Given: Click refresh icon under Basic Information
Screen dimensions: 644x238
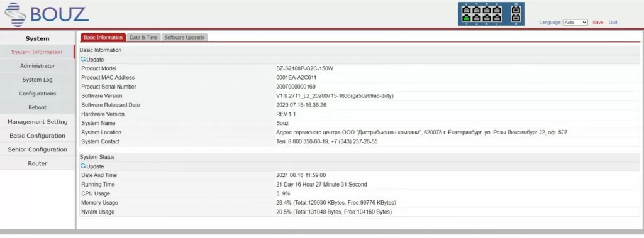Looking at the screenshot, I should point(83,59).
